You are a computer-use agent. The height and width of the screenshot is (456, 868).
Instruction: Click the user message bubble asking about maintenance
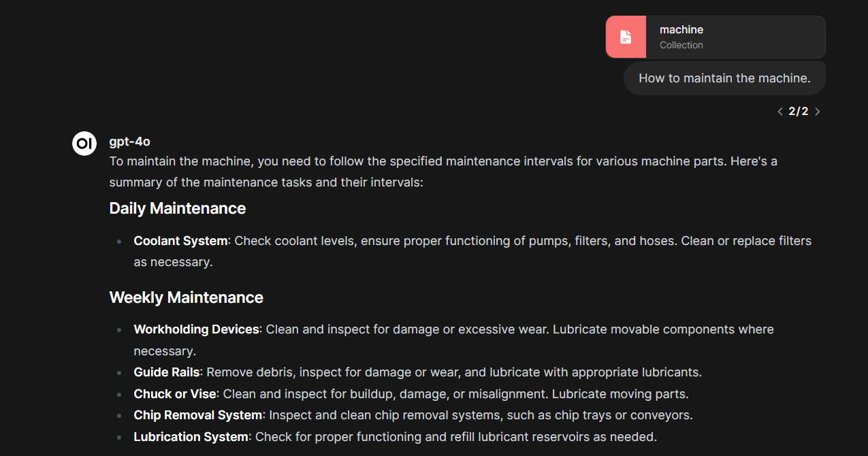724,78
